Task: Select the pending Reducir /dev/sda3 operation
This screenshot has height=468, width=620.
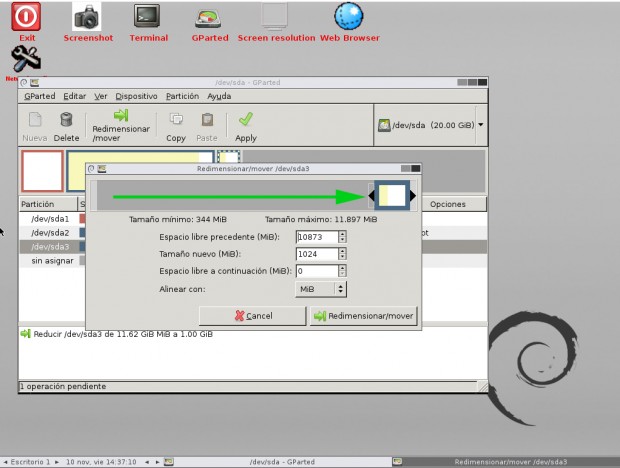Action: coord(123,334)
